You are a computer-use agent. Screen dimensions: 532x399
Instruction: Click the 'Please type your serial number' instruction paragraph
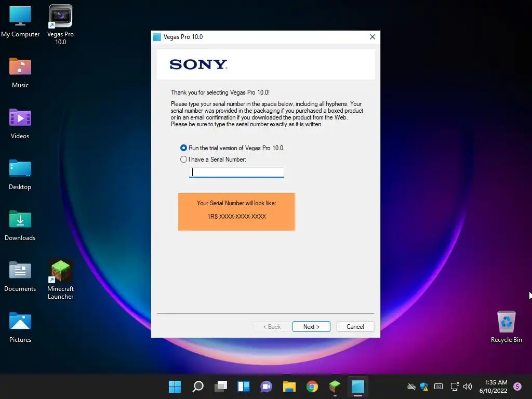click(x=267, y=114)
